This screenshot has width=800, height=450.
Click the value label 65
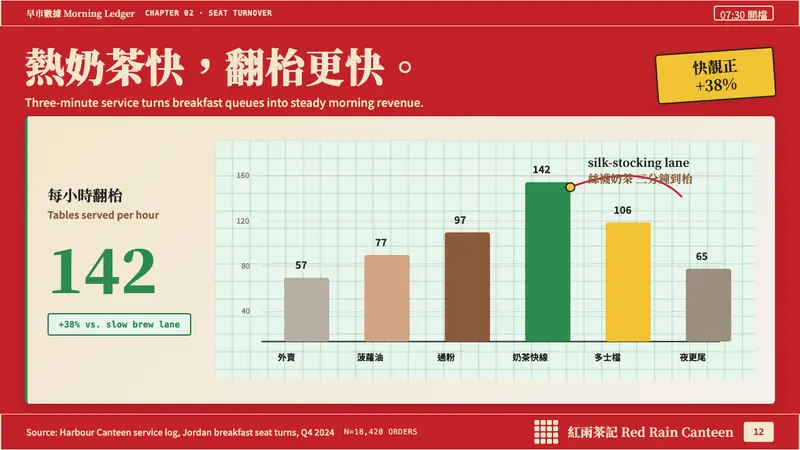702,257
